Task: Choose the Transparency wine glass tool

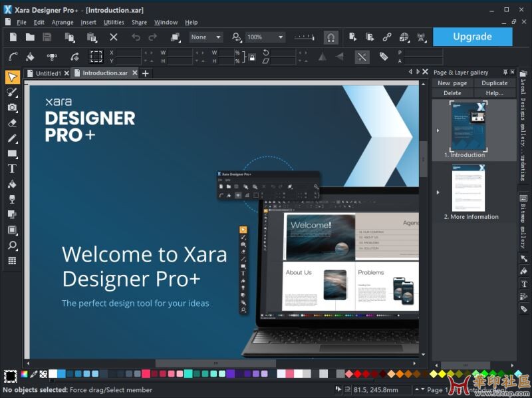Action: click(12, 200)
